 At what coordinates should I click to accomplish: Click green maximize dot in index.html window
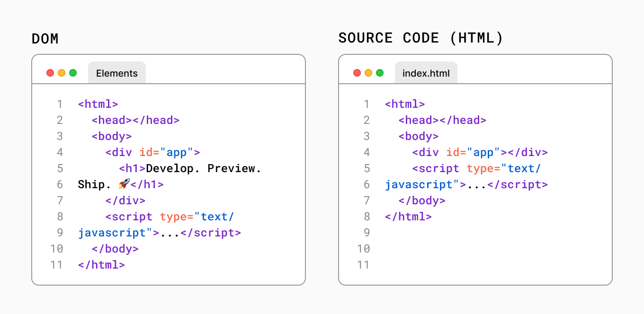coord(380,73)
